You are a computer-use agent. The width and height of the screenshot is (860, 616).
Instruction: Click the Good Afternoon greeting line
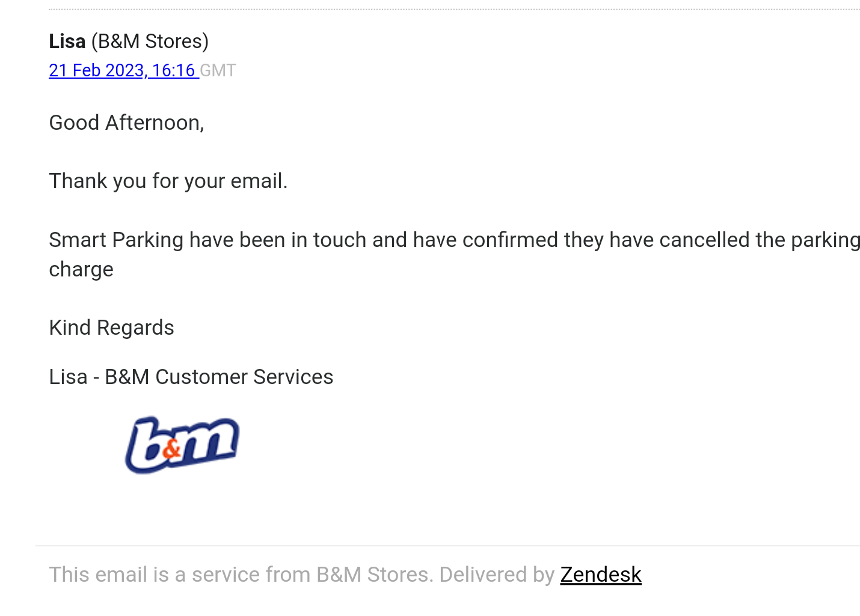(x=126, y=123)
